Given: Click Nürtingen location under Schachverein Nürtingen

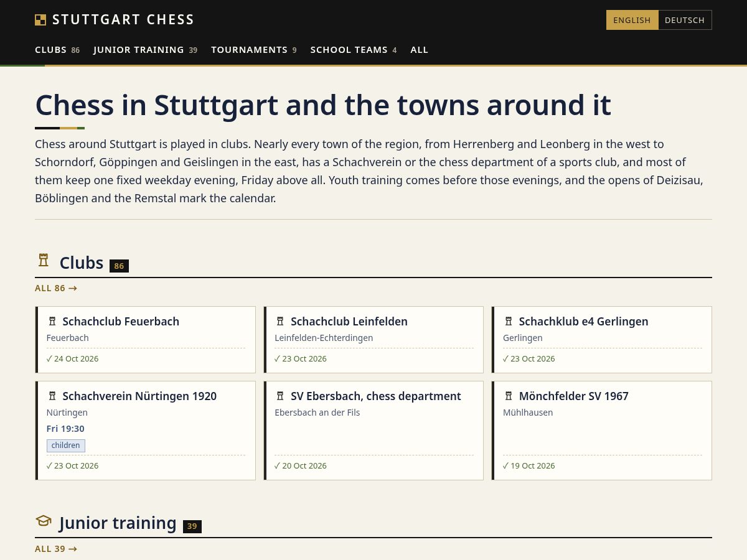Looking at the screenshot, I should [67, 413].
